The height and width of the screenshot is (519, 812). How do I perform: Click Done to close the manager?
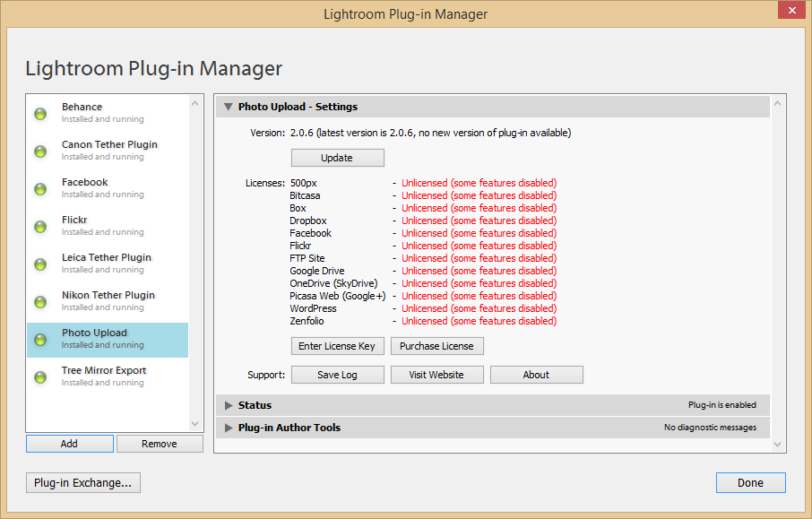[x=750, y=483]
